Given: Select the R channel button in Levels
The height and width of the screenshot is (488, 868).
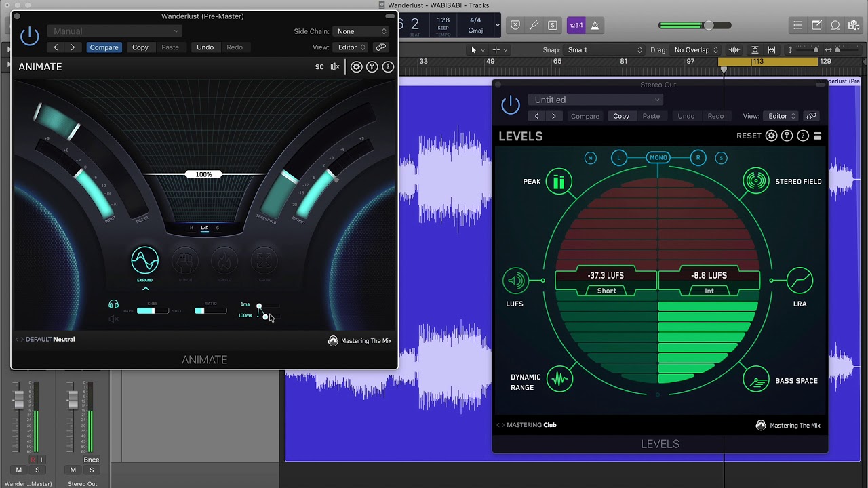Looking at the screenshot, I should click(698, 157).
